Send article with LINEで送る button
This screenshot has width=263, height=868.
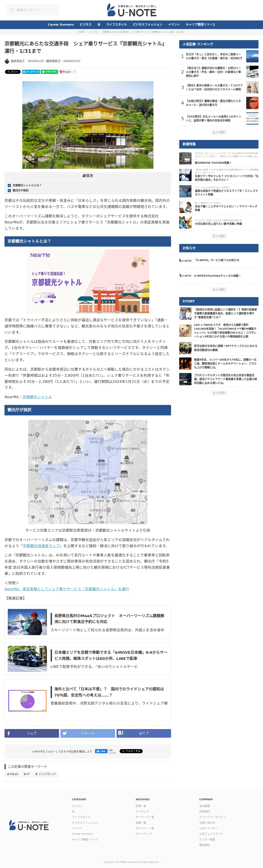pyautogui.click(x=50, y=72)
